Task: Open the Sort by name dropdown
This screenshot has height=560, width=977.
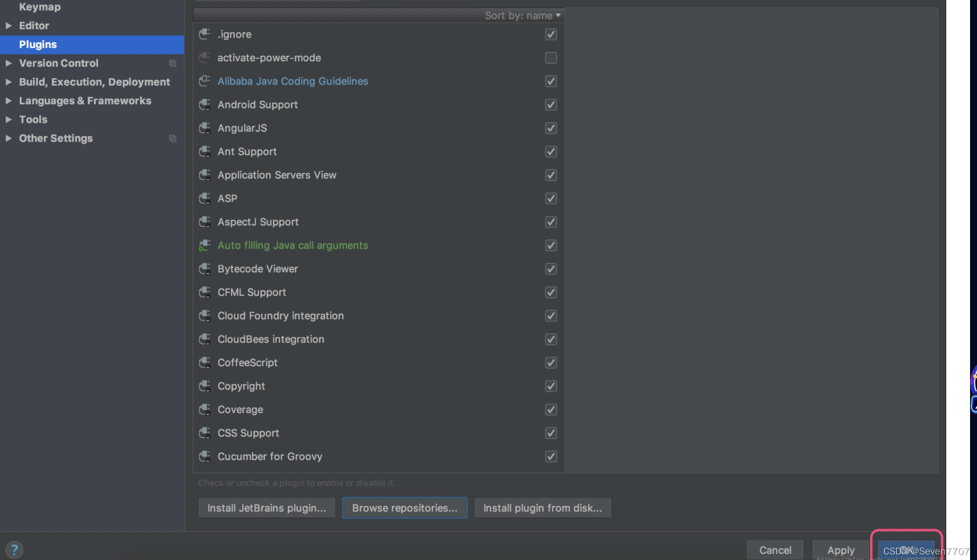Action: tap(523, 15)
